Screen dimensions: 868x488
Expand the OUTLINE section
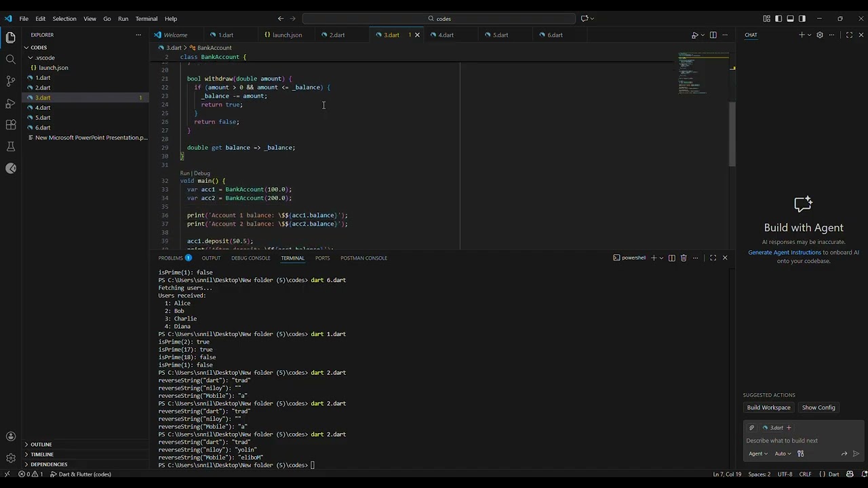click(x=41, y=445)
